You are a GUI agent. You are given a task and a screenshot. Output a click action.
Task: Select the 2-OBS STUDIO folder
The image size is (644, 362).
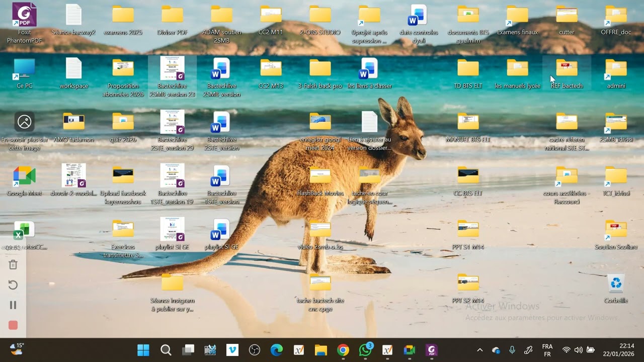[320, 20]
